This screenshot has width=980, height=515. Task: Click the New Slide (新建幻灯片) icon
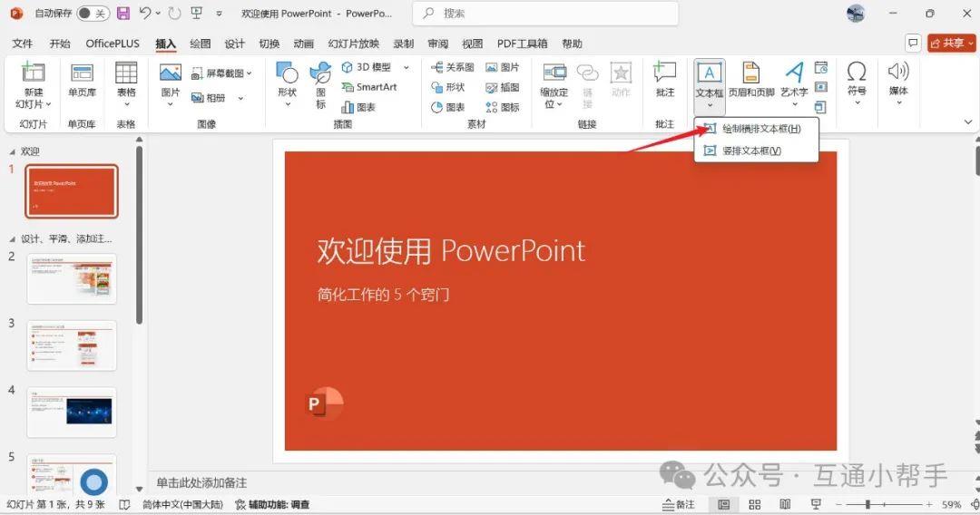[34, 73]
